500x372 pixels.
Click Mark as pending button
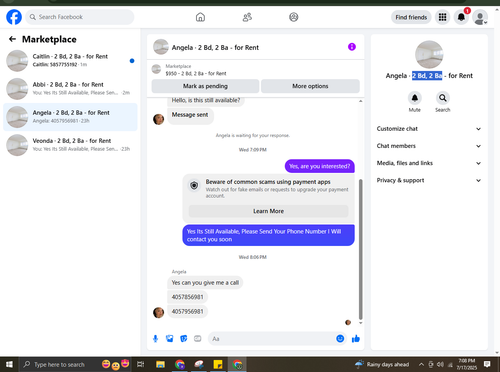click(x=205, y=86)
